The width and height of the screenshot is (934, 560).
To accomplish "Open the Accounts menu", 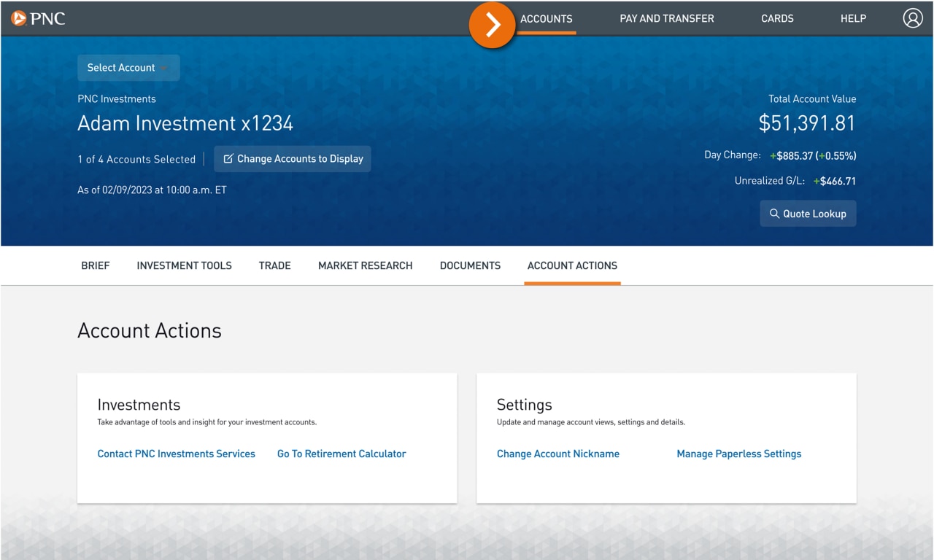I will pos(546,18).
